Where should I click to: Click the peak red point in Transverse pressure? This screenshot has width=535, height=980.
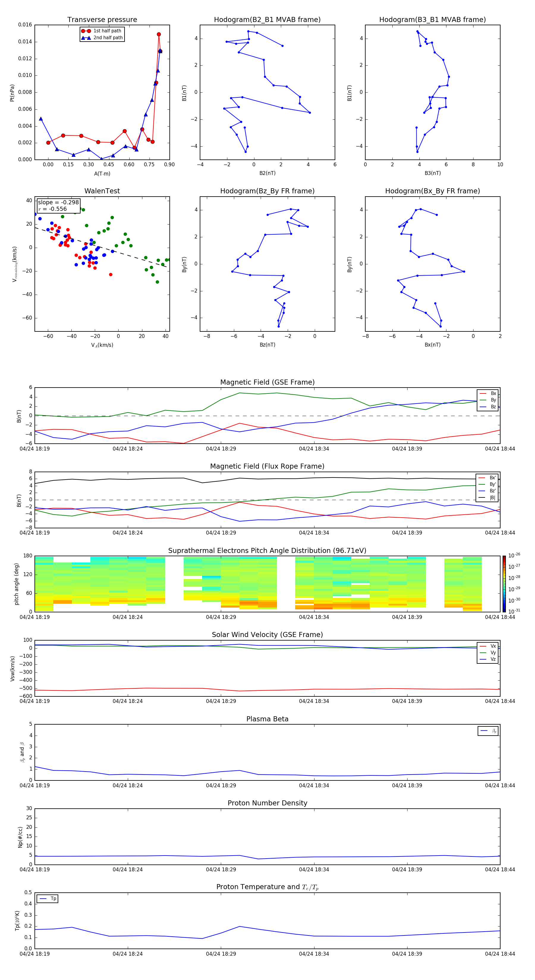(x=159, y=34)
